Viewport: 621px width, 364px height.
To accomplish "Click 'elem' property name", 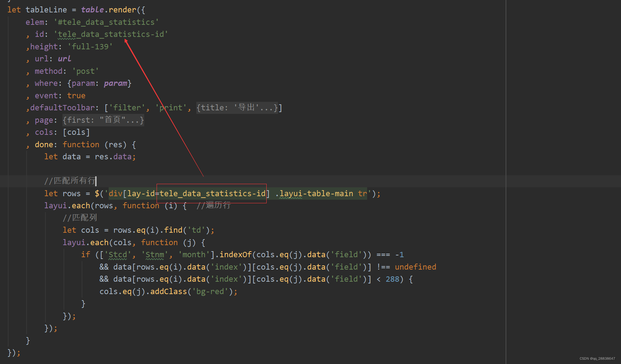I will click(35, 22).
